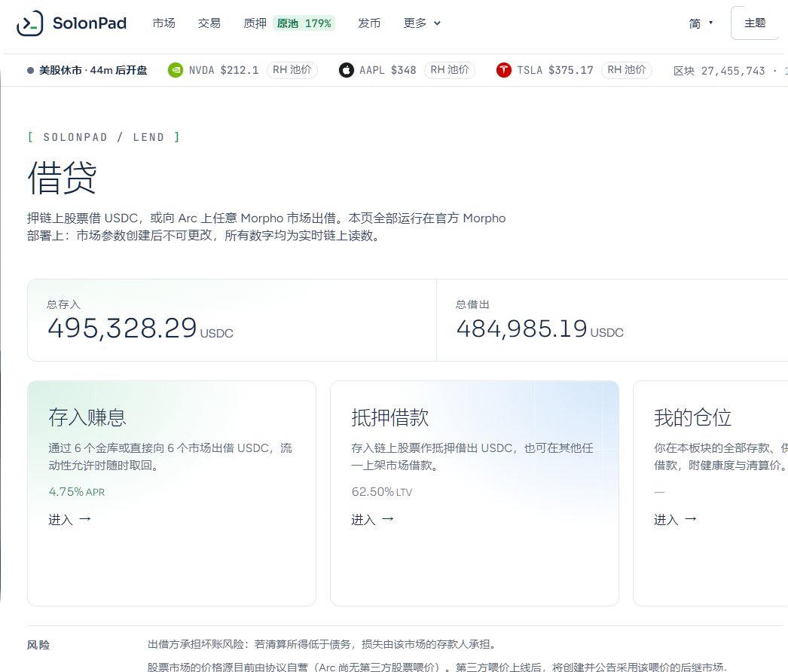This screenshot has width=788, height=672.
Task: Click the arrow icon in 存入赚息 card
Action: coord(85,519)
